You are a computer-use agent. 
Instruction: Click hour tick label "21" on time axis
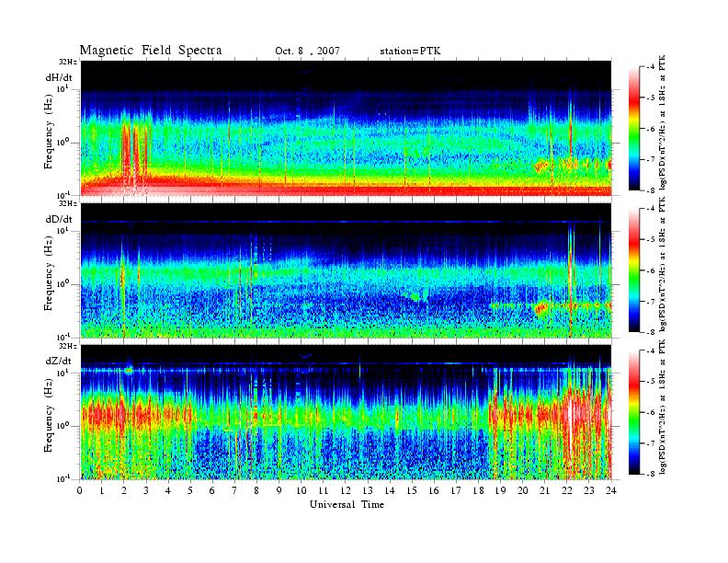544,490
